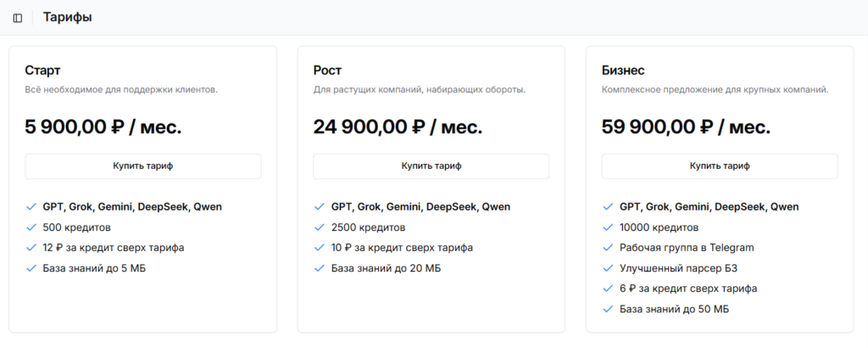The height and width of the screenshot is (348, 868).
Task: Click '10000 кредитов' feature
Action: point(659,227)
